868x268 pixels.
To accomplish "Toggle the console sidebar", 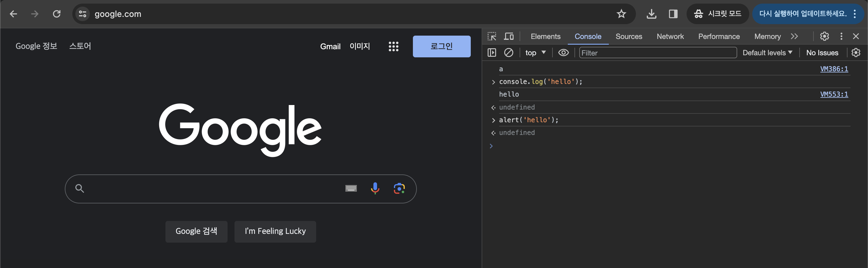I will 492,53.
